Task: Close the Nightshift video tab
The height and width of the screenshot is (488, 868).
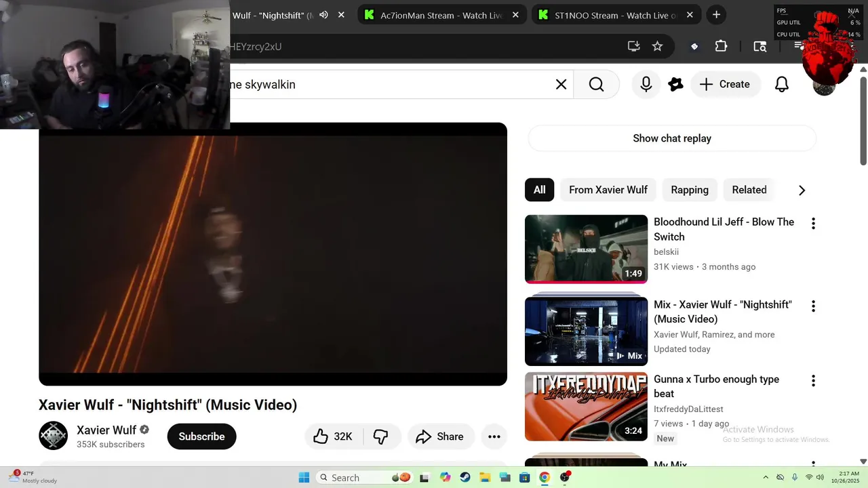Action: tap(341, 15)
